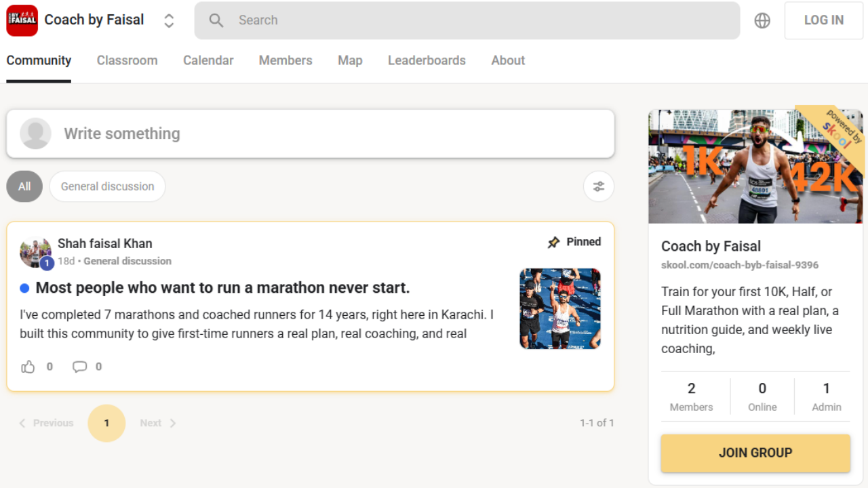View the Leaderboards tab

(427, 60)
